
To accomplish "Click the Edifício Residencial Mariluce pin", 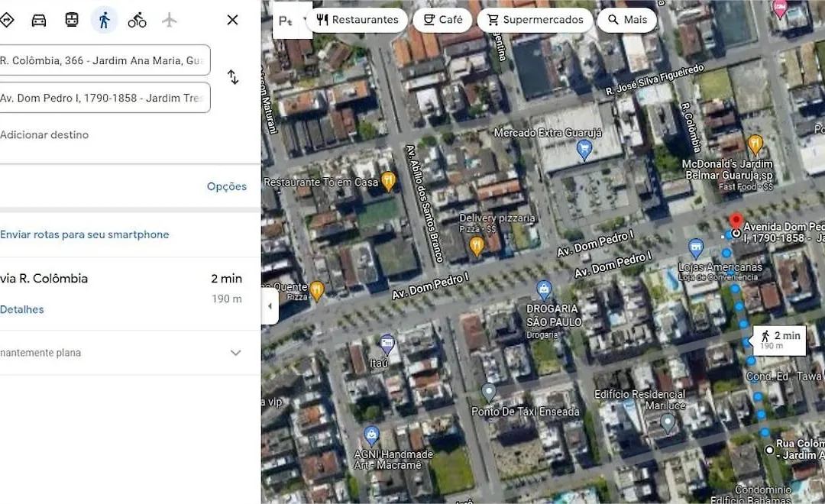I will pyautogui.click(x=668, y=423).
